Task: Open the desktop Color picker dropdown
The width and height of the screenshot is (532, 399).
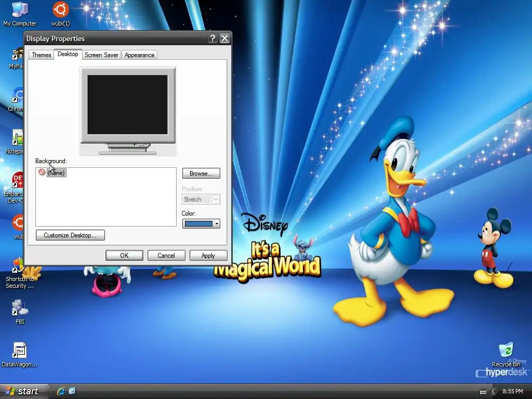Action: point(201,223)
